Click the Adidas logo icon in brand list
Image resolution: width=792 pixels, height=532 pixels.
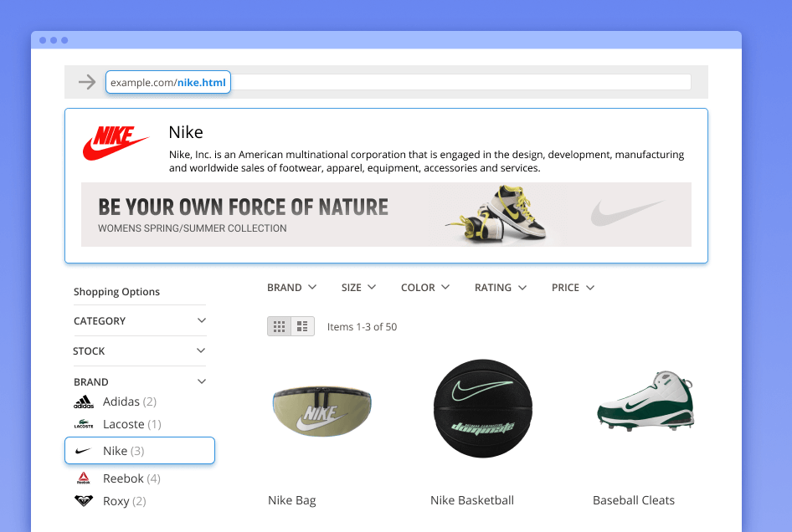click(x=83, y=402)
